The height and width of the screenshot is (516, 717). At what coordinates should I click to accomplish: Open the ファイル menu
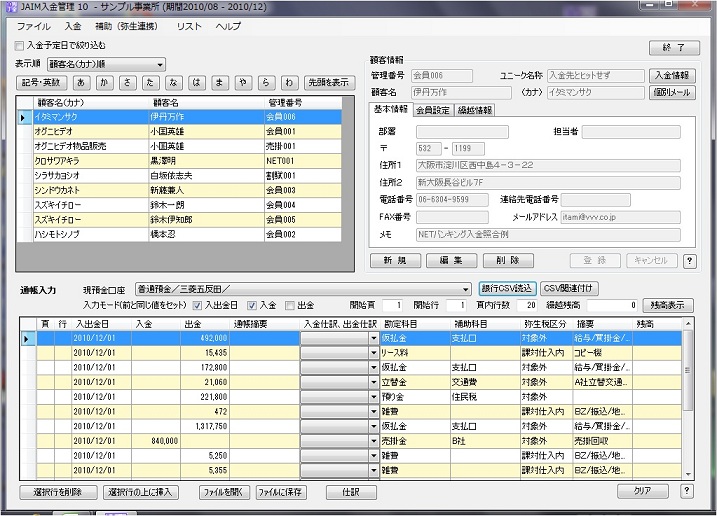click(33, 26)
